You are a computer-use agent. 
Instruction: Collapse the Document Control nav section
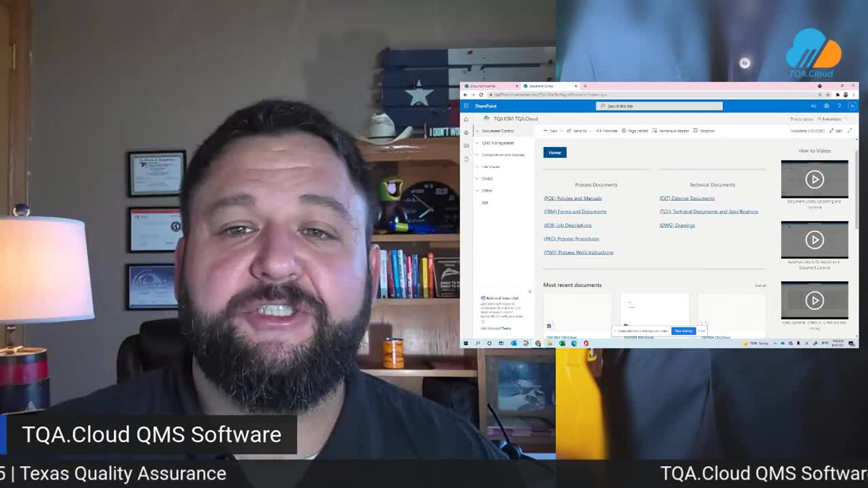477,131
